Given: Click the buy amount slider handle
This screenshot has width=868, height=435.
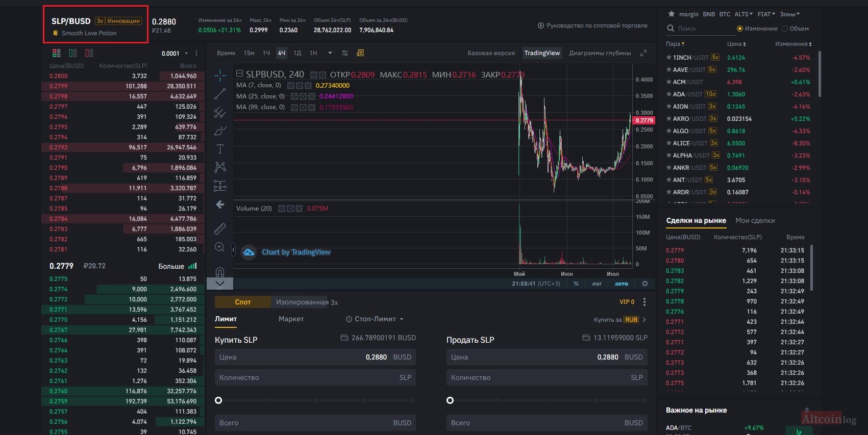Looking at the screenshot, I should [218, 400].
